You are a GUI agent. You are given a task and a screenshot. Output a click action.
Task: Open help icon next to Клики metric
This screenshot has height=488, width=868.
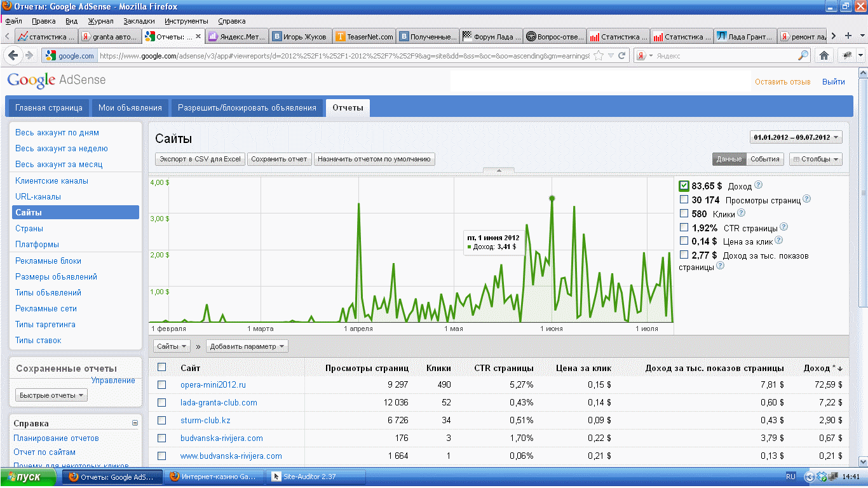[x=741, y=213]
